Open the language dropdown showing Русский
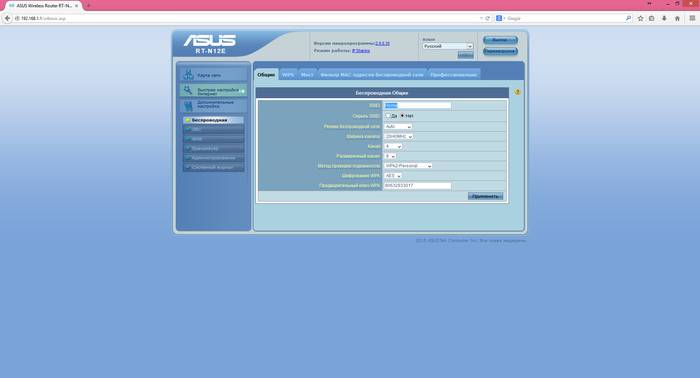The image size is (700, 378). coord(448,46)
